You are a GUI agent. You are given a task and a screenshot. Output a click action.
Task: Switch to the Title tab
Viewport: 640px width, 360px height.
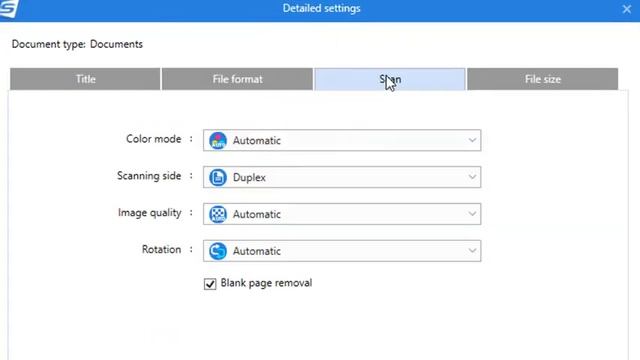coord(85,79)
